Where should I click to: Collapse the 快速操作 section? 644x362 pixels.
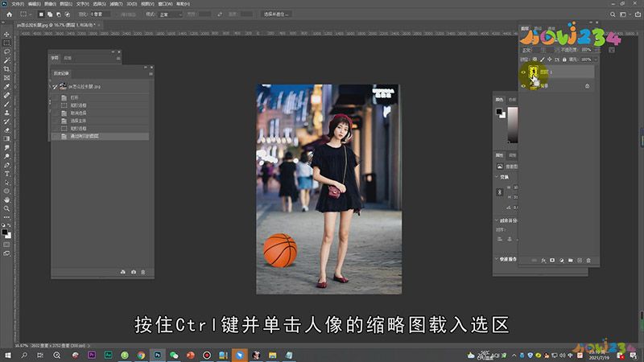497,259
